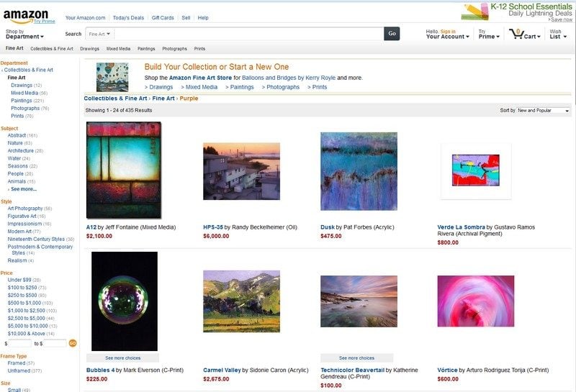576x392 pixels.
Task: Open the Fine Art search category dropdown
Action: 99,34
